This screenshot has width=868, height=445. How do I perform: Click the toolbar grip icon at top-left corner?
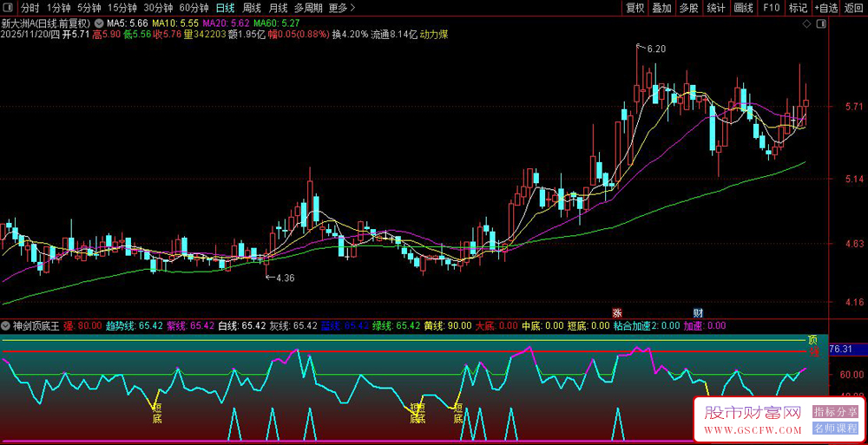pyautogui.click(x=10, y=8)
